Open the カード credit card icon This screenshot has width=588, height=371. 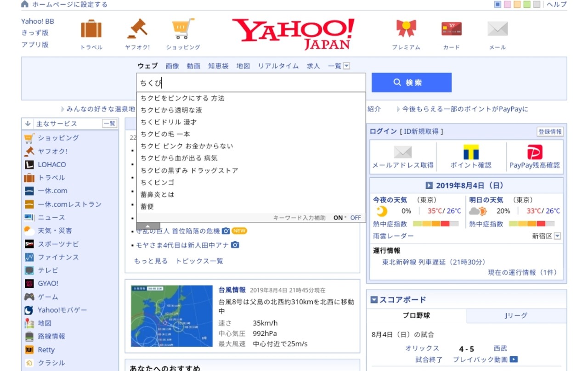pyautogui.click(x=452, y=29)
